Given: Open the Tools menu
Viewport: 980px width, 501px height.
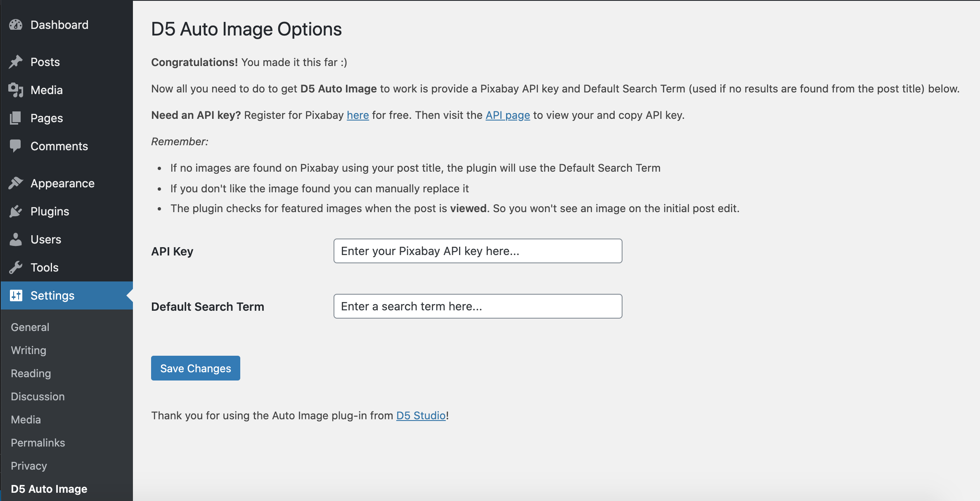Looking at the screenshot, I should (x=45, y=267).
